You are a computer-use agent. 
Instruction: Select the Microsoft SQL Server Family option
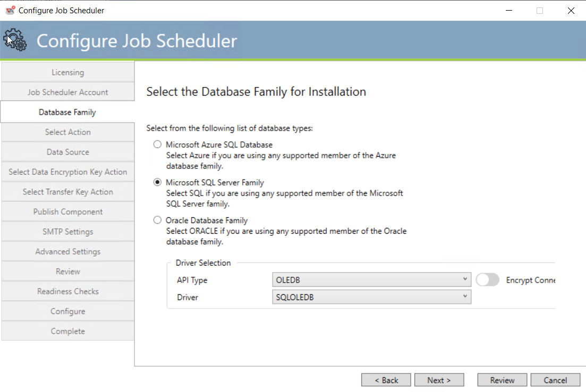(157, 182)
